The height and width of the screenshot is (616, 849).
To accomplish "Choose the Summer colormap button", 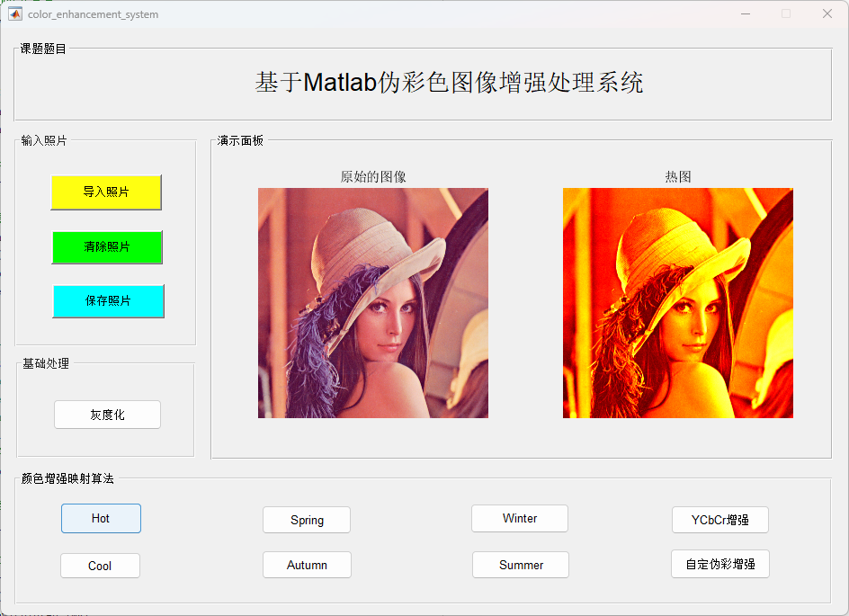I will tap(521, 565).
